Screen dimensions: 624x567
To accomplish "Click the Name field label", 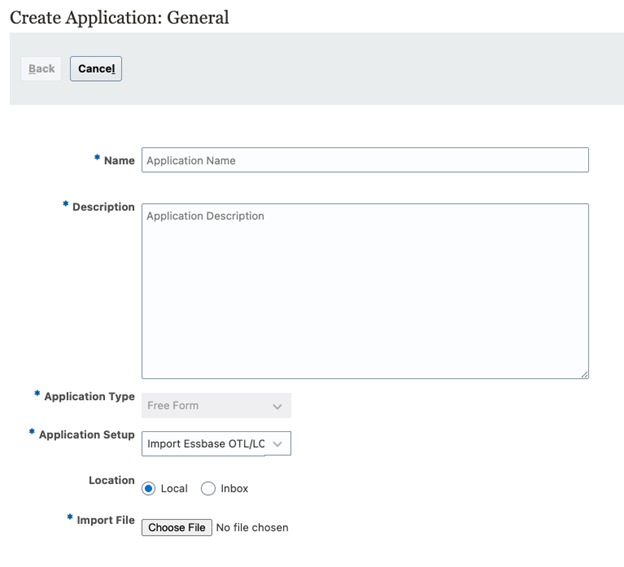I will coord(118,160).
